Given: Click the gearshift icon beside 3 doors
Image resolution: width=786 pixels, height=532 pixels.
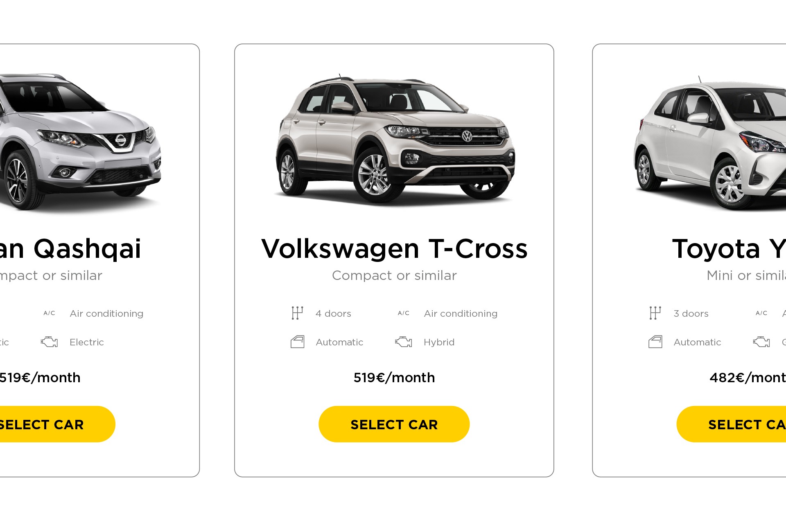Looking at the screenshot, I should click(655, 313).
